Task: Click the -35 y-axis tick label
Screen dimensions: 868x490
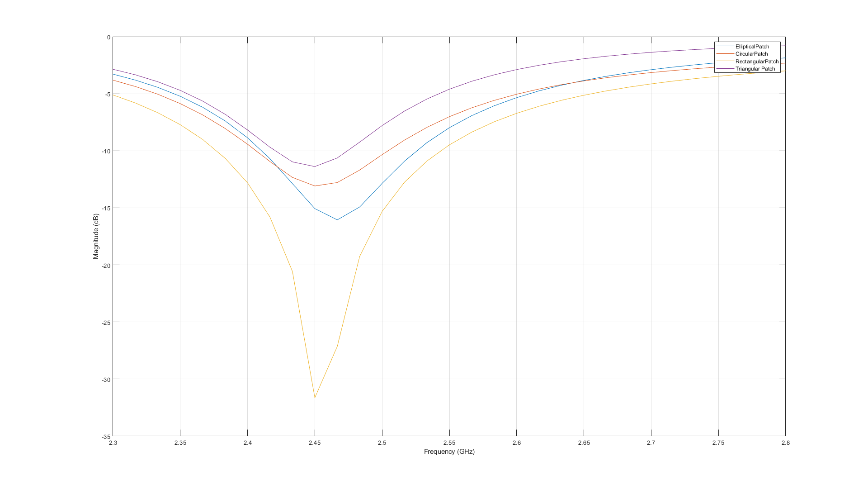Action: [x=106, y=436]
